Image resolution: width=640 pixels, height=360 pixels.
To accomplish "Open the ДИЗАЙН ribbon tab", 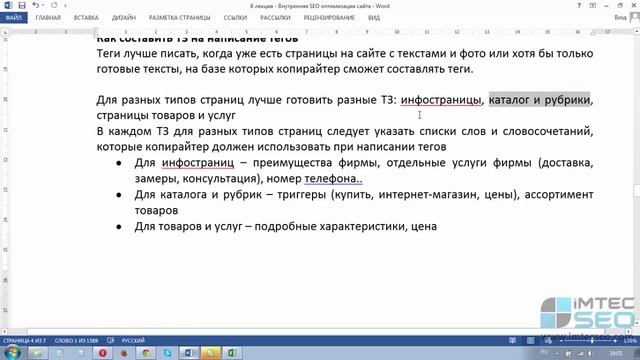I will 124,18.
